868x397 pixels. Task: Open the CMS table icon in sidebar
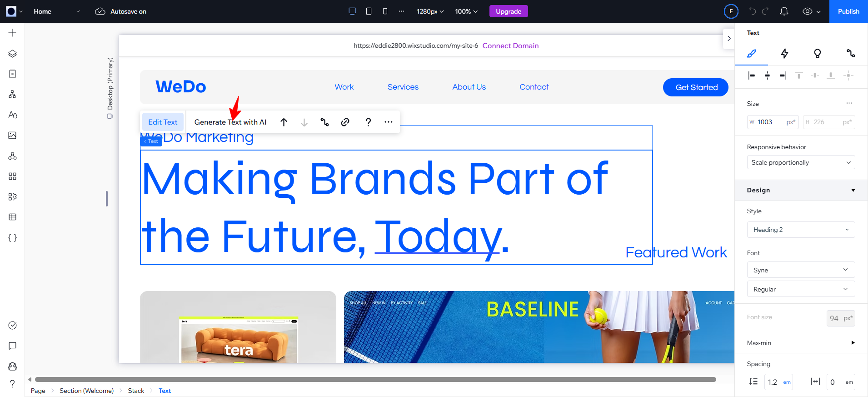tap(12, 217)
